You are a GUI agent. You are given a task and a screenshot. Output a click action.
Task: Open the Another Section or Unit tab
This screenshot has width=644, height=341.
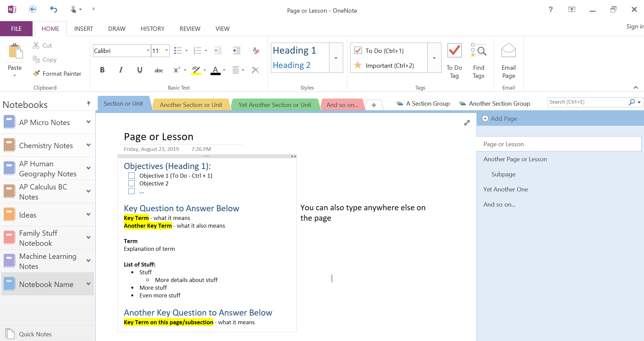[x=191, y=105]
